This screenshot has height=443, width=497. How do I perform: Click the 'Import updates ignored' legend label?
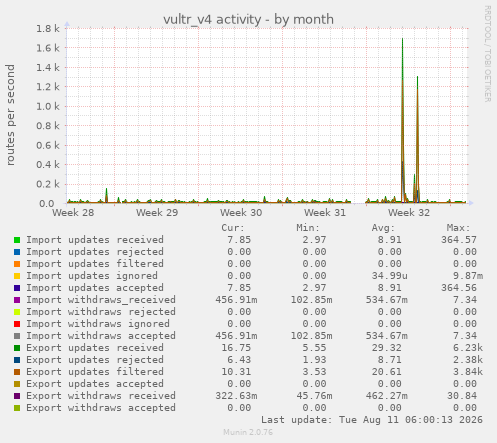tap(92, 276)
